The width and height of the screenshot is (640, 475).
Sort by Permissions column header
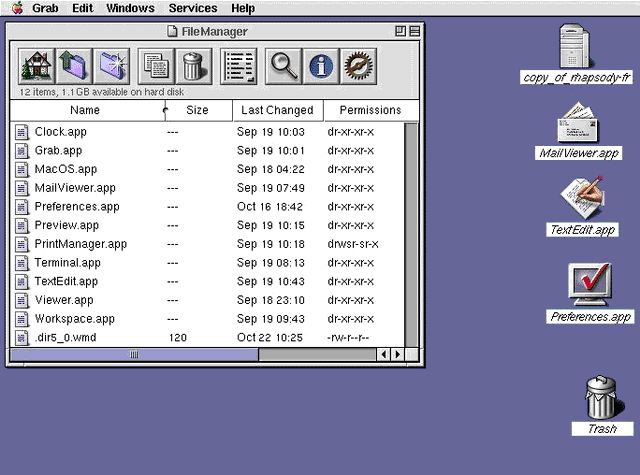pyautogui.click(x=371, y=110)
